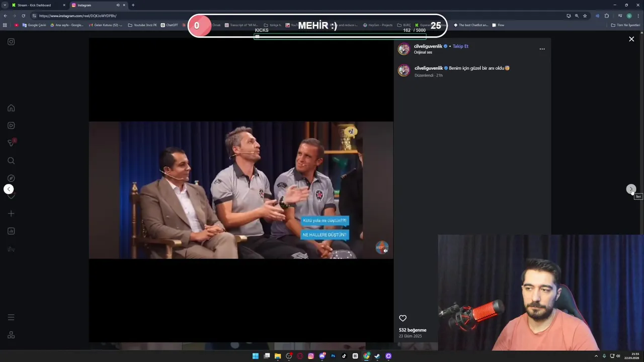Open Steam from the taskbar
The width and height of the screenshot is (644, 362).
(377, 356)
